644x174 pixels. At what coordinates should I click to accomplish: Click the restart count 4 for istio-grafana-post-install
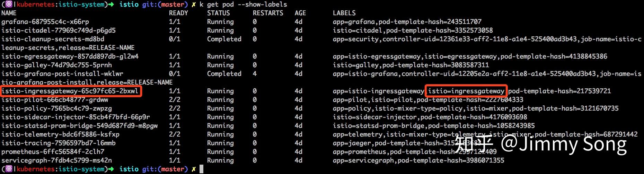[255, 74]
